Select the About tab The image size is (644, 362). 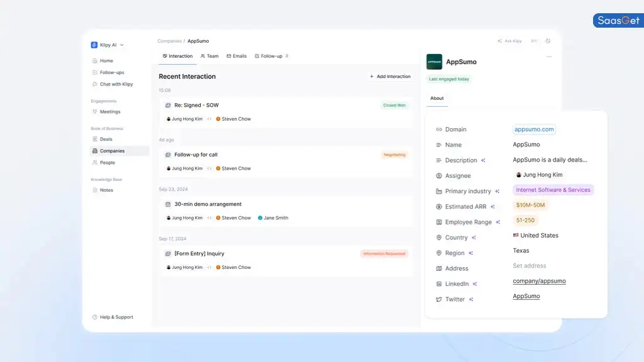[436, 99]
